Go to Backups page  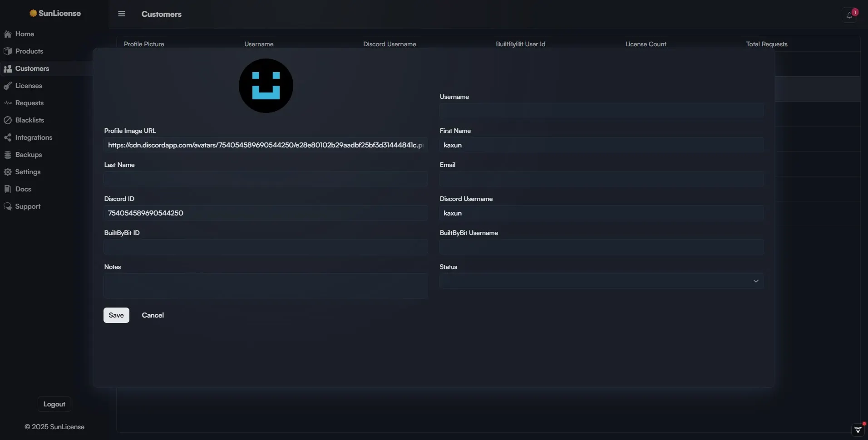tap(29, 155)
